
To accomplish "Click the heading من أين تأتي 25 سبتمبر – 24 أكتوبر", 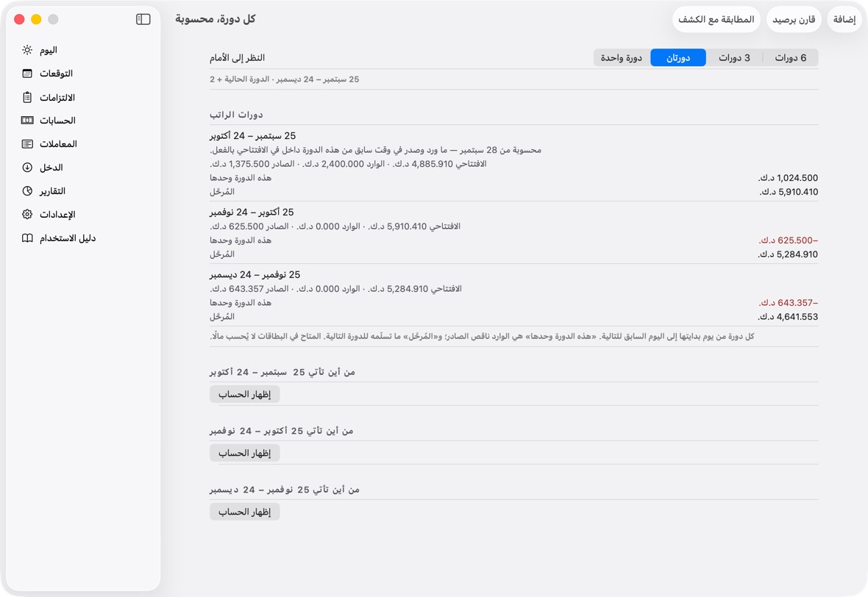I will click(282, 372).
